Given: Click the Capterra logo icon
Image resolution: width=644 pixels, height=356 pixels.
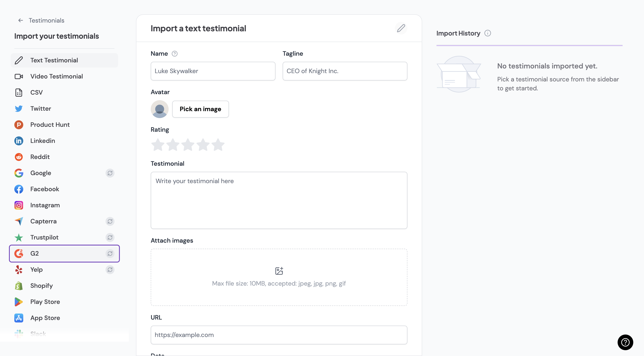Looking at the screenshot, I should point(19,221).
